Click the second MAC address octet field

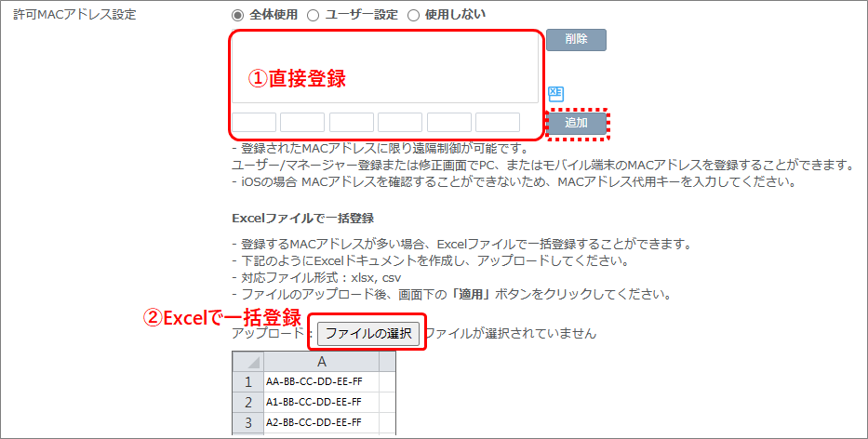302,122
